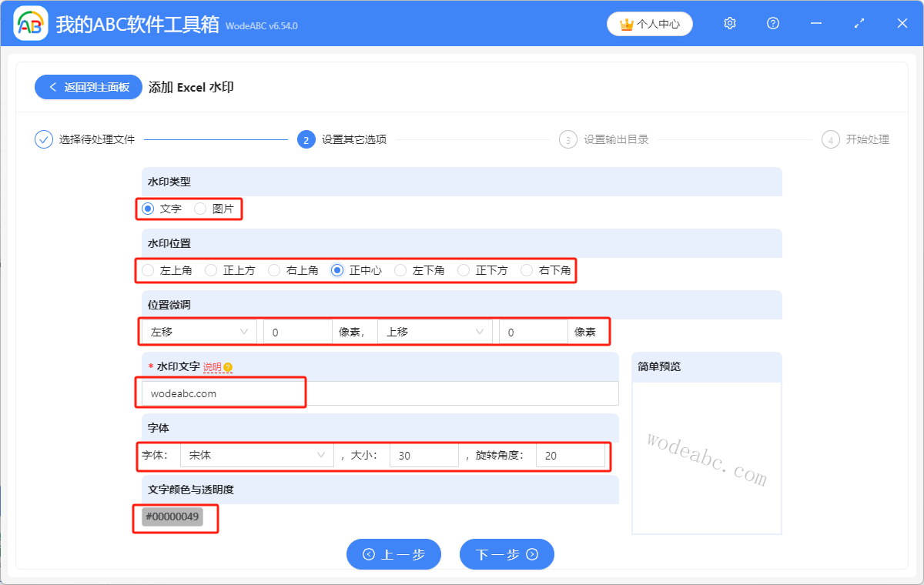Click the crown icon beside 个人中心

626,24
